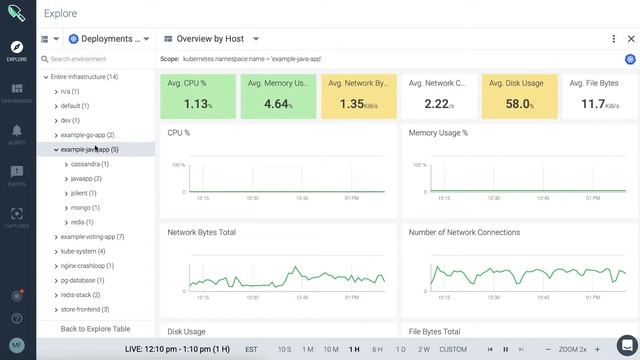Click the Network Bytes Total chart title
Viewport: 640px width, 360px height.
202,232
